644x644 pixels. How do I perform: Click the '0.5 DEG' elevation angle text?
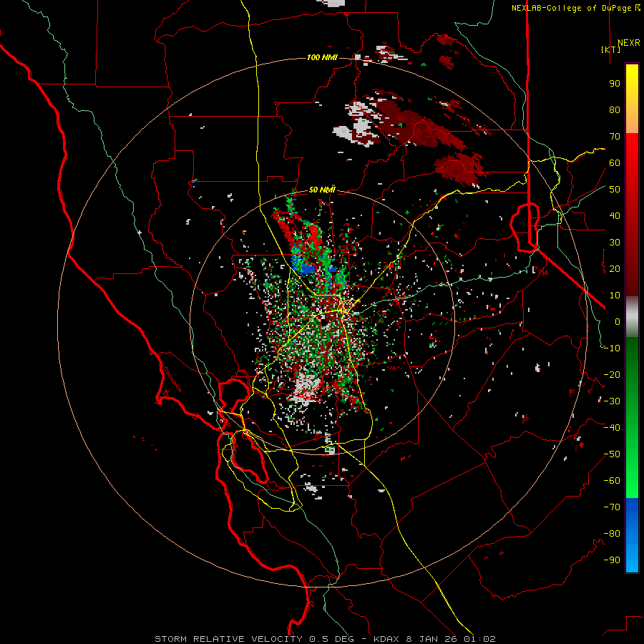(x=333, y=639)
